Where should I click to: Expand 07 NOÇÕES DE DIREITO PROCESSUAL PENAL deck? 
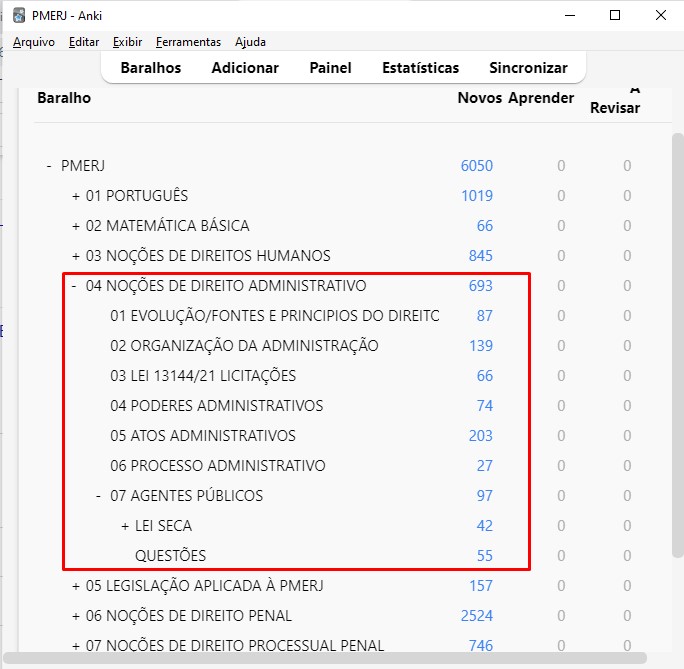[76, 645]
